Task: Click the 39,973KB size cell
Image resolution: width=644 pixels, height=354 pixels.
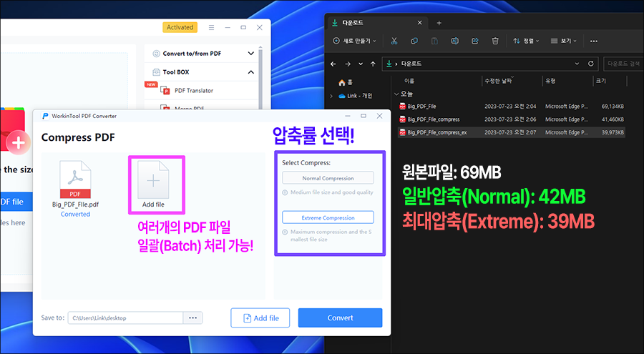Action: pos(613,132)
